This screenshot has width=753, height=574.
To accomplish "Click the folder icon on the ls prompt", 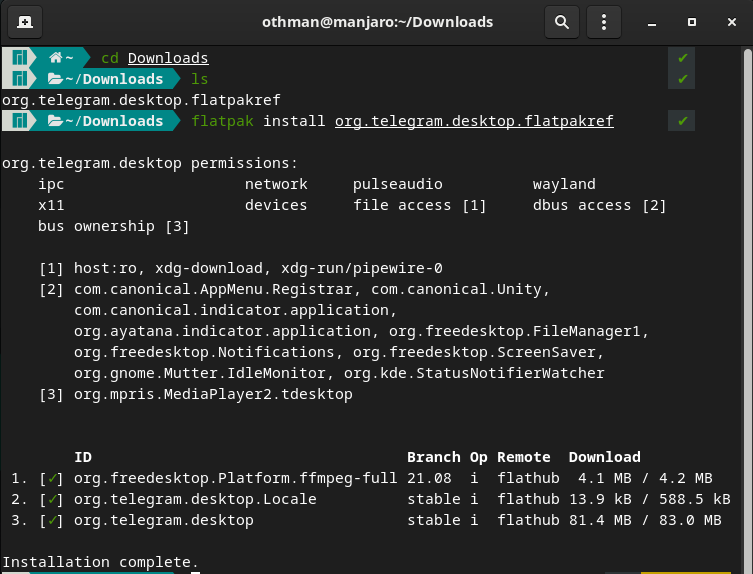I will click(x=56, y=79).
